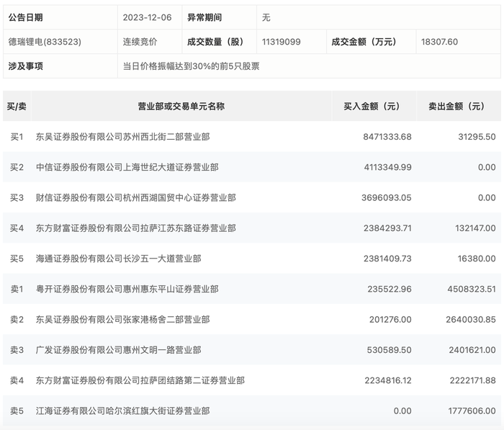Select sell amount 16380.00

pos(477,259)
